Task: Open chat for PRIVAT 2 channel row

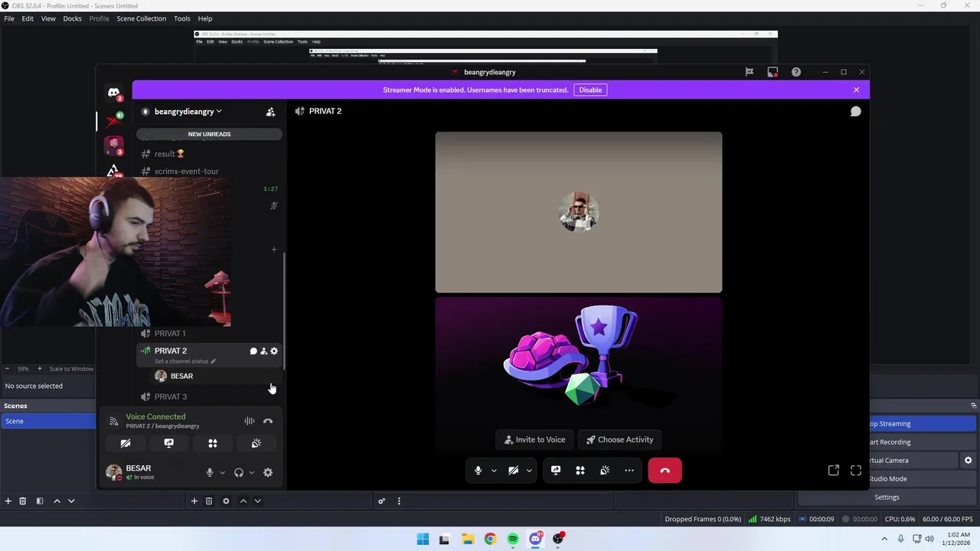Action: point(253,351)
